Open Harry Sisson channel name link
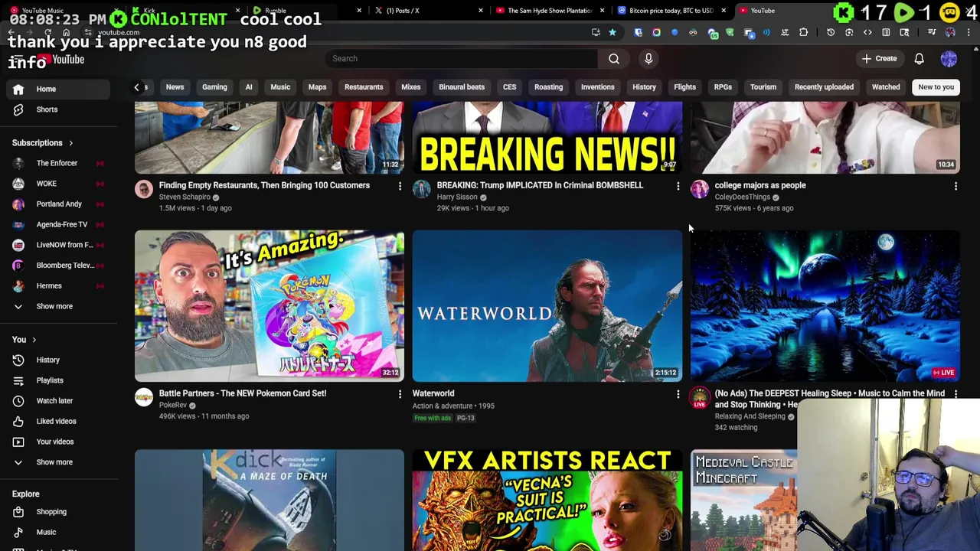This screenshot has height=551, width=980. (x=457, y=197)
